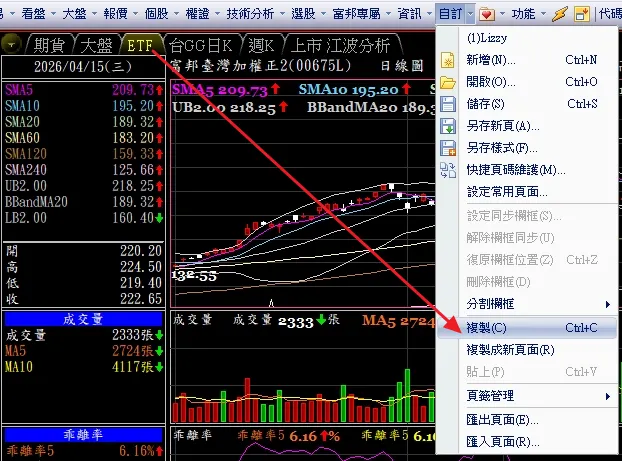
Task: Click the chart title 富邦臺灣加權正2(00675L)
Action: (x=261, y=66)
